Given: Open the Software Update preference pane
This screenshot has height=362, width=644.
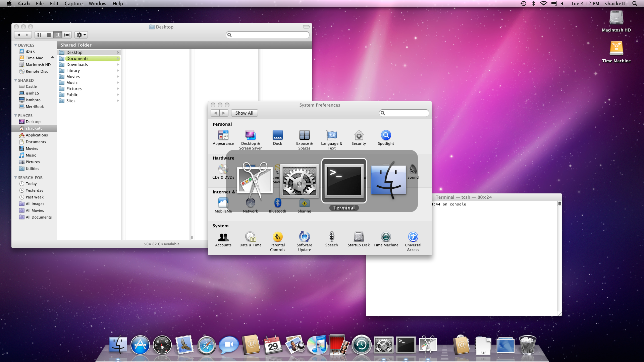Looking at the screenshot, I should tap(304, 237).
